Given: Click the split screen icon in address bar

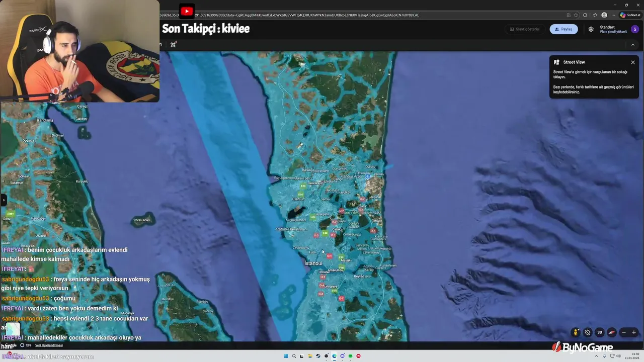Looking at the screenshot, I should 569,15.
